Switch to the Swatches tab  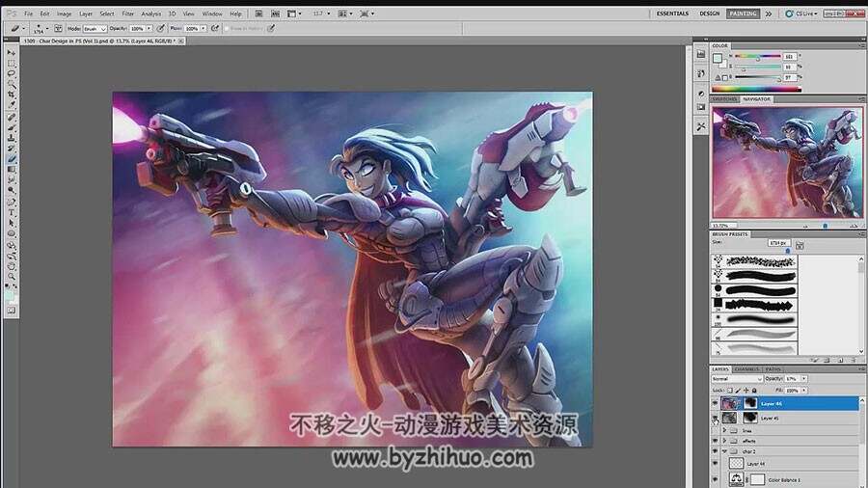coord(724,99)
